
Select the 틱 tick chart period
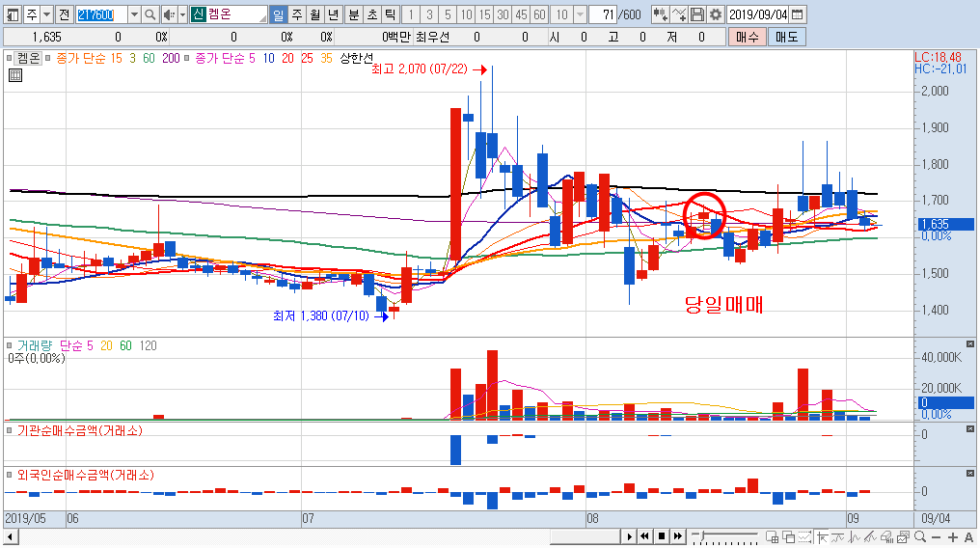click(391, 14)
